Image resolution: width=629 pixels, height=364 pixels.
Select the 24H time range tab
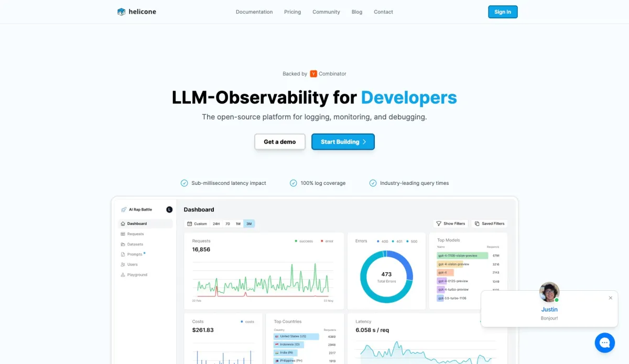[x=216, y=224]
